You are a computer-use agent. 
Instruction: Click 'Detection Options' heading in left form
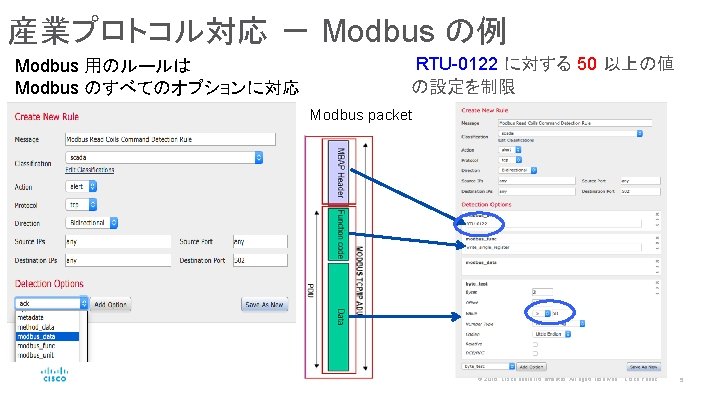pyautogui.click(x=49, y=284)
